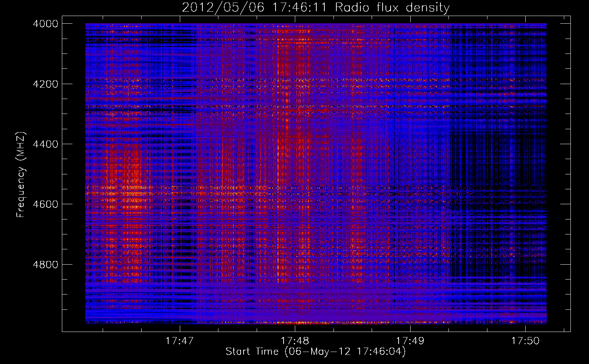Click the '4600' frequency axis label
The image size is (589, 364).
(x=46, y=204)
